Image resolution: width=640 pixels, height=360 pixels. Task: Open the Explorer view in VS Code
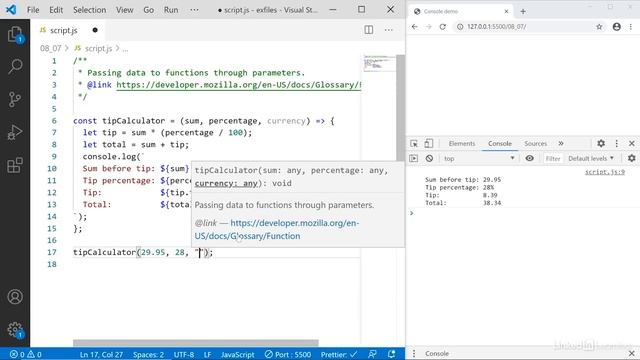15,34
